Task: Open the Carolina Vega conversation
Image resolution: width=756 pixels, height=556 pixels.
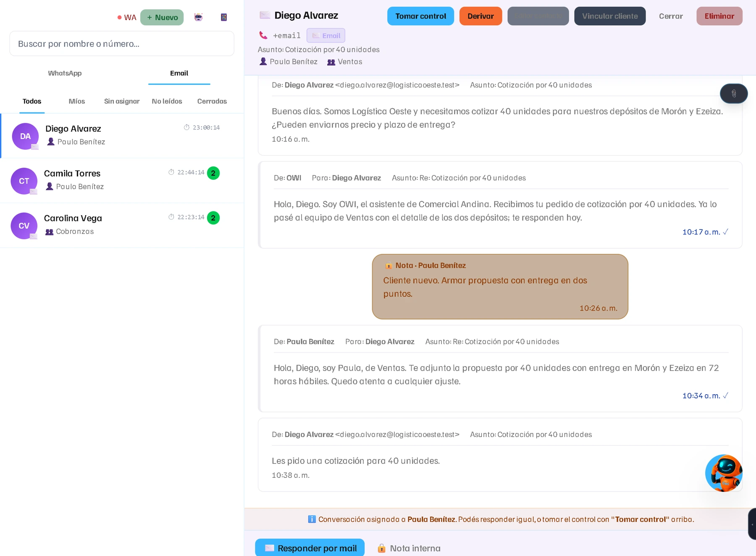Action: click(x=122, y=226)
